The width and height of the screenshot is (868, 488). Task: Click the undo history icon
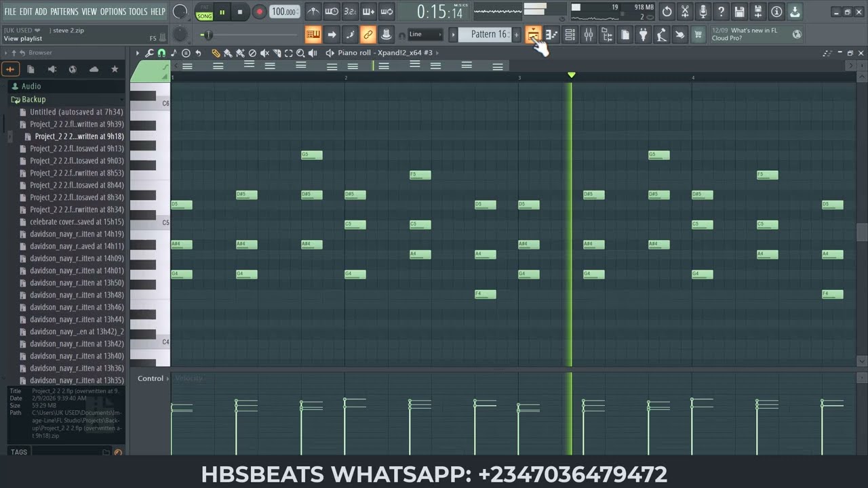(x=667, y=12)
